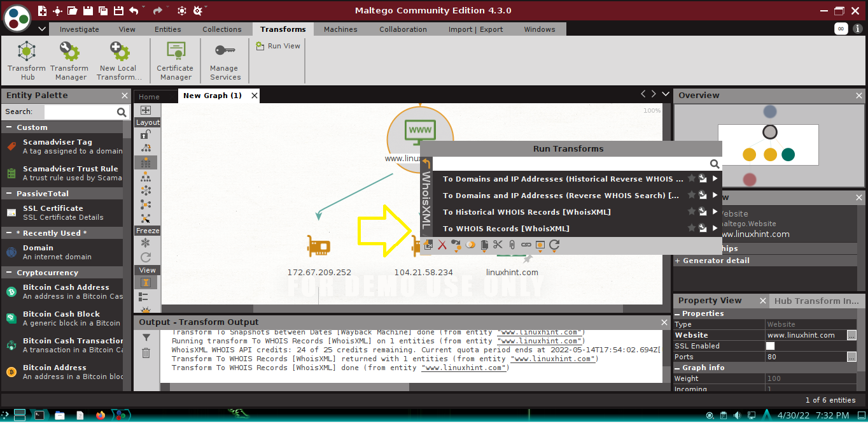Favorite the To Historical WHOIS Records star

point(691,211)
